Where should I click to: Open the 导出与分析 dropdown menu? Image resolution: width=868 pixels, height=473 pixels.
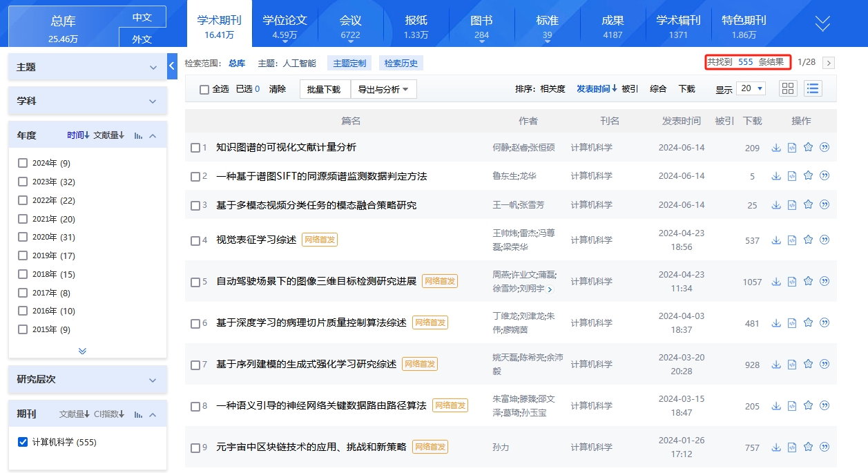click(x=383, y=89)
